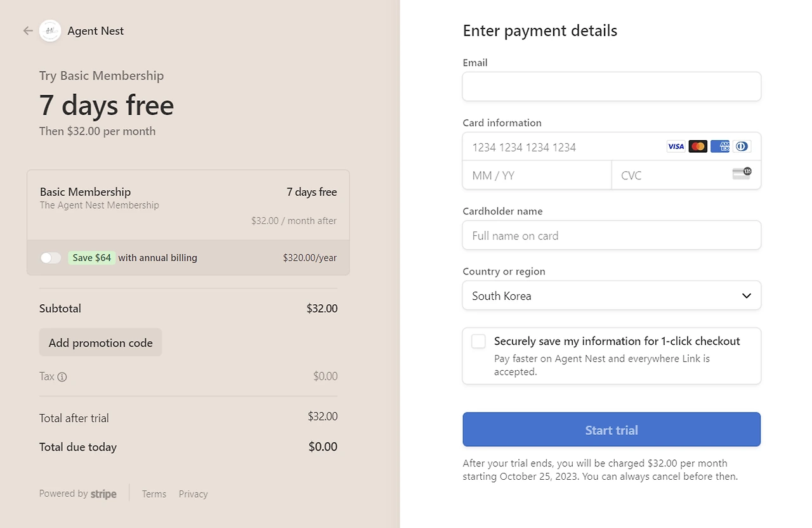This screenshot has width=812, height=528.
Task: Click the South Korea dropdown chevron
Action: 747,296
